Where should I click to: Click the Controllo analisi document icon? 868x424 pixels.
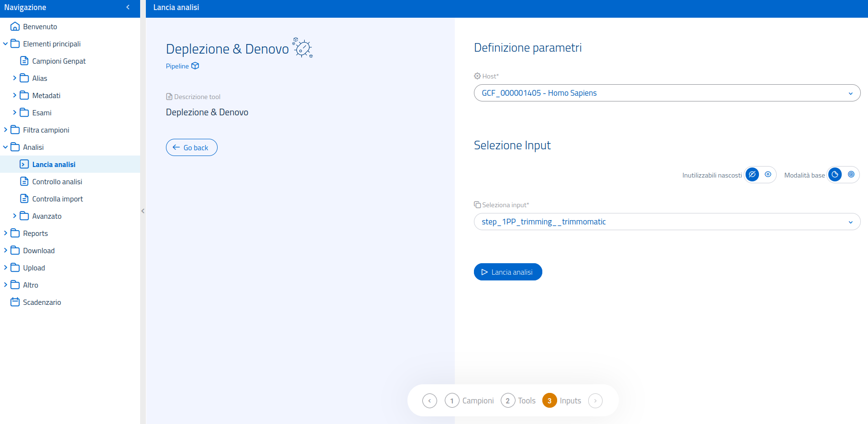point(24,182)
